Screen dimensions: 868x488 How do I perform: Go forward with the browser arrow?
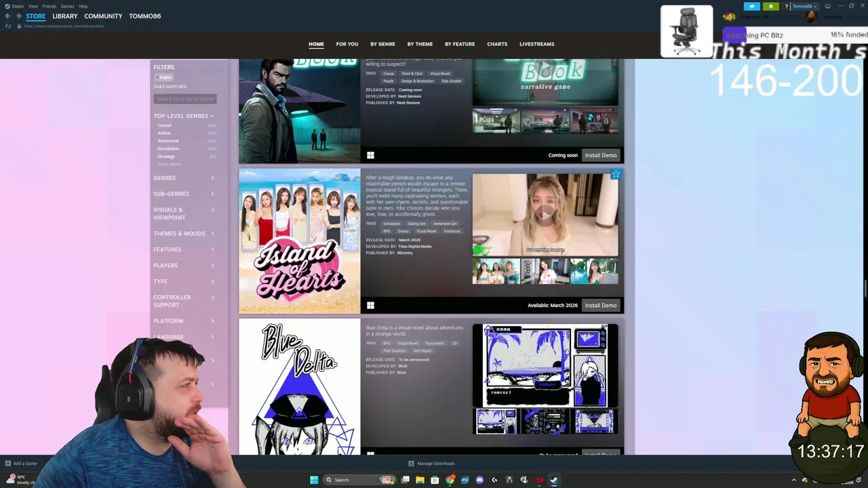tap(18, 16)
